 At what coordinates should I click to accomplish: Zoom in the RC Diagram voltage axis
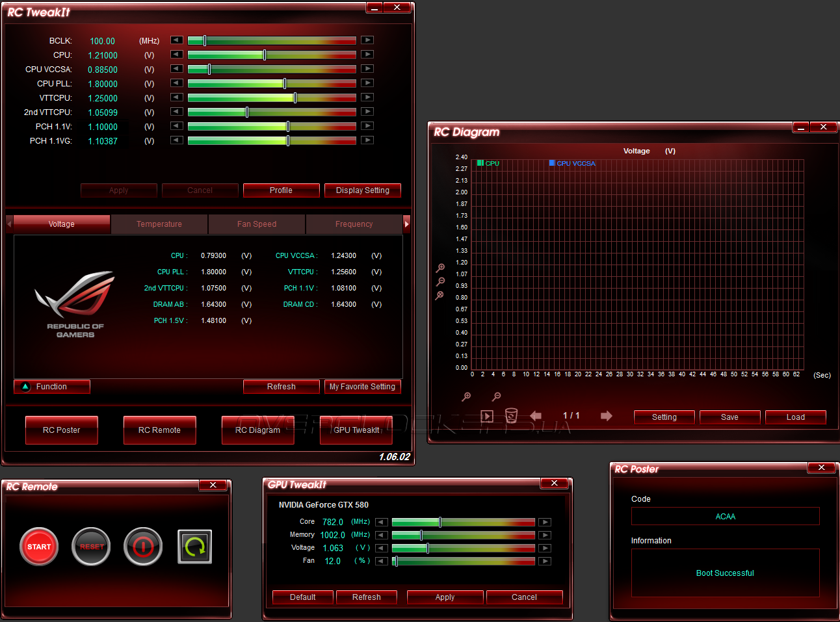tap(440, 268)
